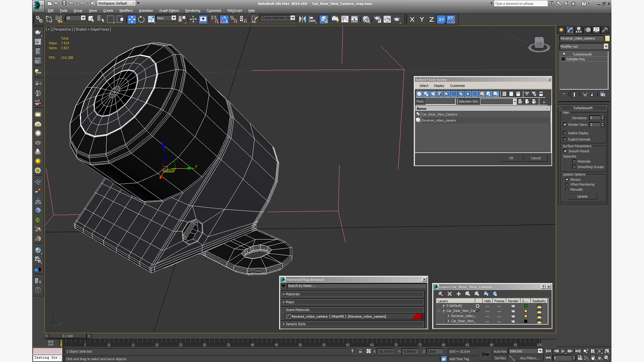
Task: Enable Separate by Materials checkbox
Action: (x=574, y=162)
